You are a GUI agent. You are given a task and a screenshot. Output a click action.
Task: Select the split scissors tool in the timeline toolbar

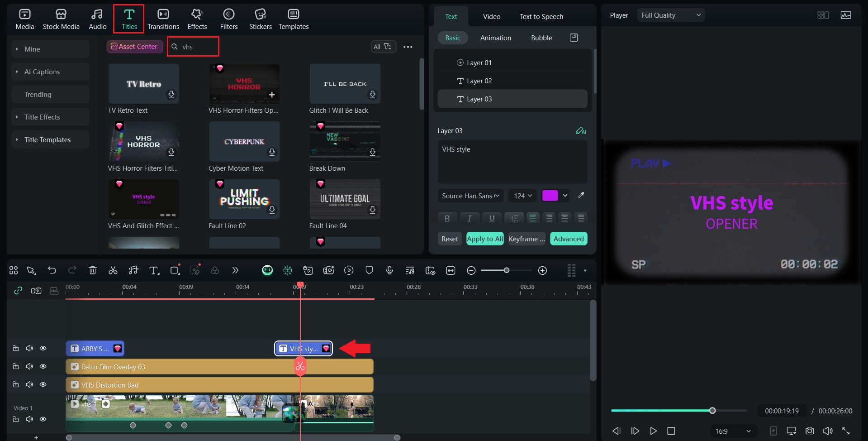113,270
